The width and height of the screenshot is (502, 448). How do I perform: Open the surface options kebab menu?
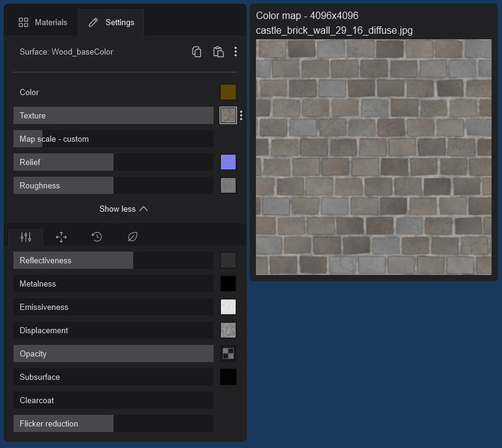coord(236,52)
